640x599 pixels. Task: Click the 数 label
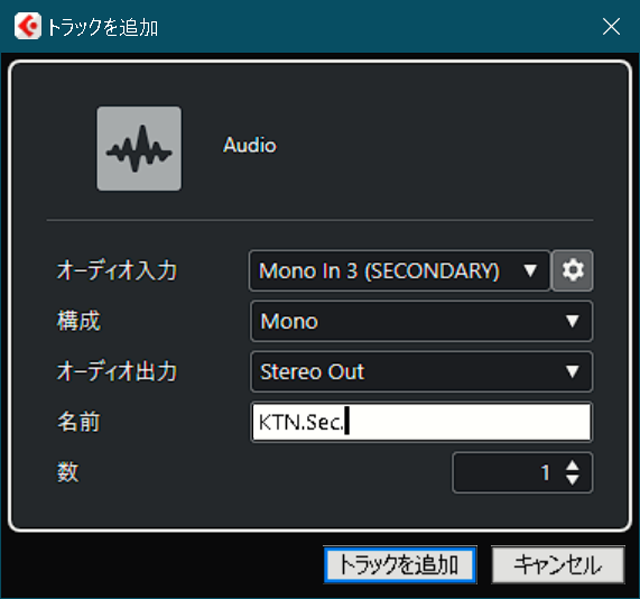tap(68, 472)
